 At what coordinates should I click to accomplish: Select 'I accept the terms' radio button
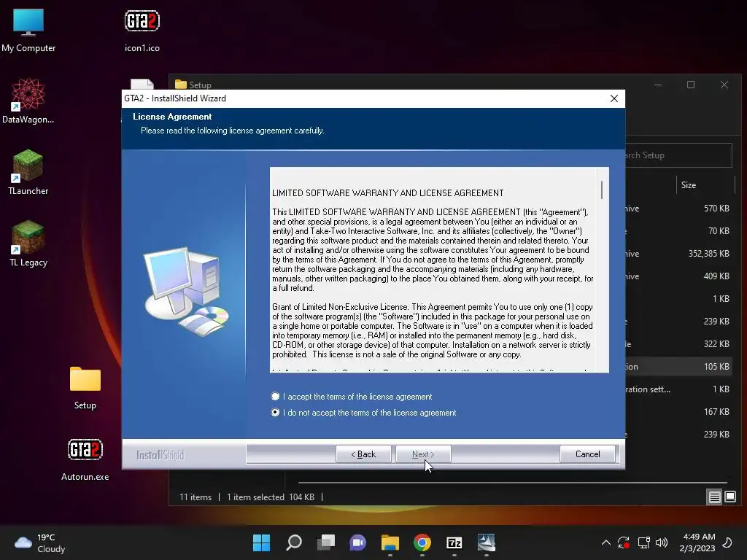pos(275,396)
